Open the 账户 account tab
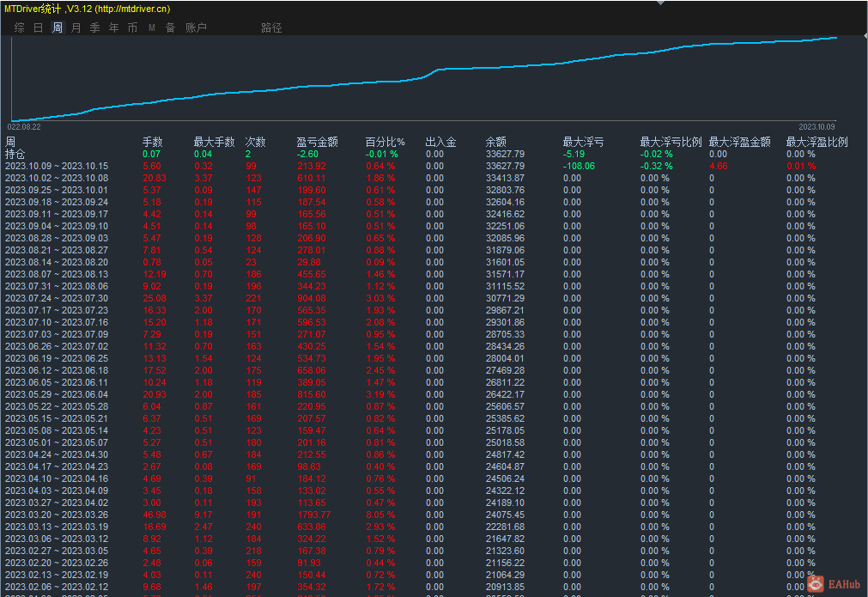Viewport: 868px width, 597px height. tap(196, 27)
